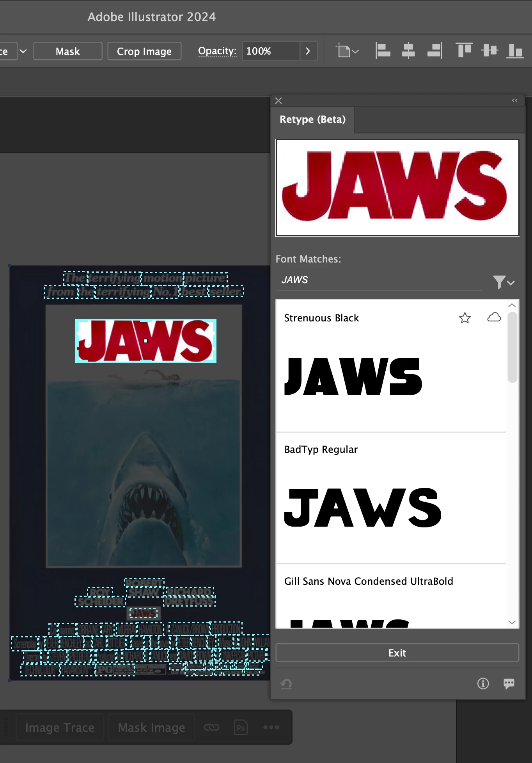Viewport: 532px width, 763px height.
Task: Click Image Trace in the contextual bar
Action: (x=60, y=727)
